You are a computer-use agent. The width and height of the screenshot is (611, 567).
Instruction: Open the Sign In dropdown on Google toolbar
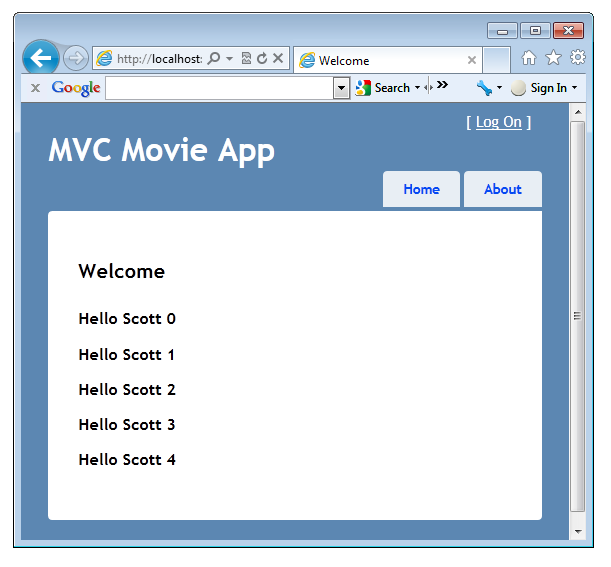coord(543,88)
